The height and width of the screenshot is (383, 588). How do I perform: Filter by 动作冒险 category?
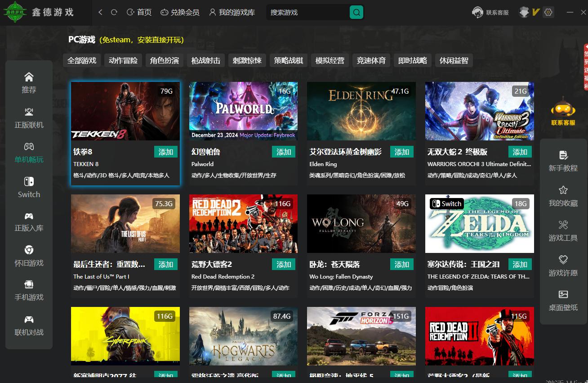[x=123, y=60]
